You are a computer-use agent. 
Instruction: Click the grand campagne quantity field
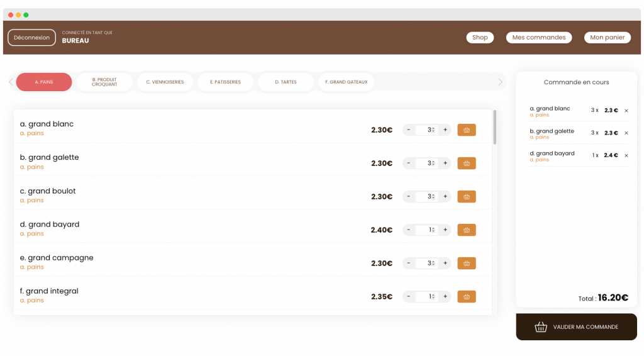click(x=426, y=263)
